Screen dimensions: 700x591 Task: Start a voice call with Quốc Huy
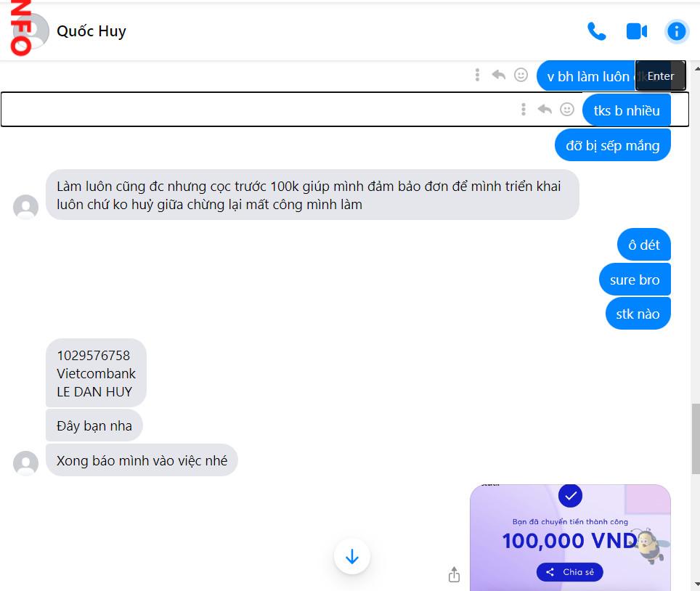(x=596, y=31)
